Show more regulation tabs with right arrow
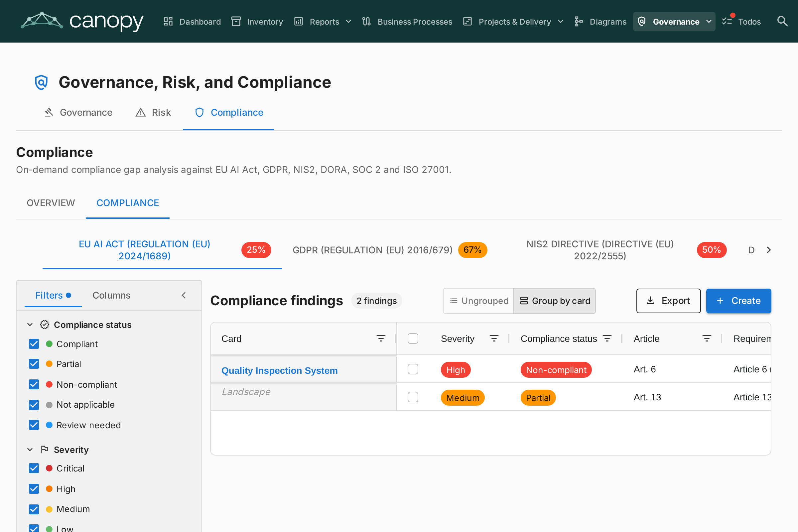798x532 pixels. tap(768, 250)
